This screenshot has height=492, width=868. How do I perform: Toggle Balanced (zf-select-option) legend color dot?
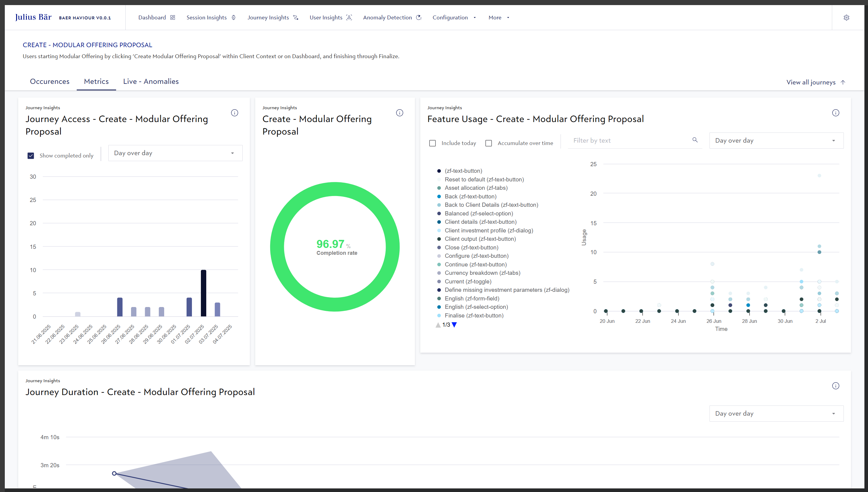point(439,214)
